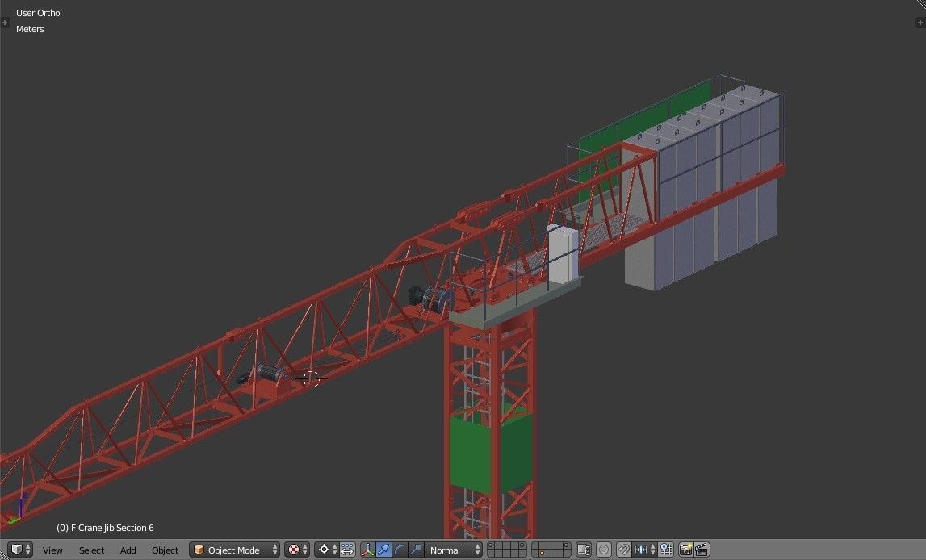Click the OpenGL render still camera icon

(685, 550)
